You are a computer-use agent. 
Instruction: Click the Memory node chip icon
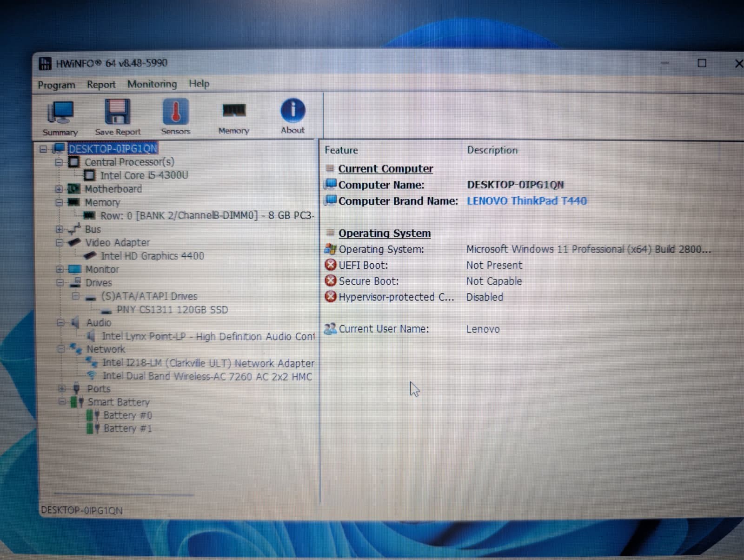(73, 202)
